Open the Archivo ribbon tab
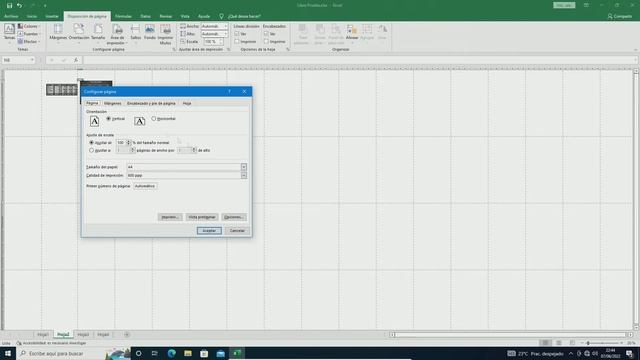The image size is (640, 360). (x=11, y=16)
